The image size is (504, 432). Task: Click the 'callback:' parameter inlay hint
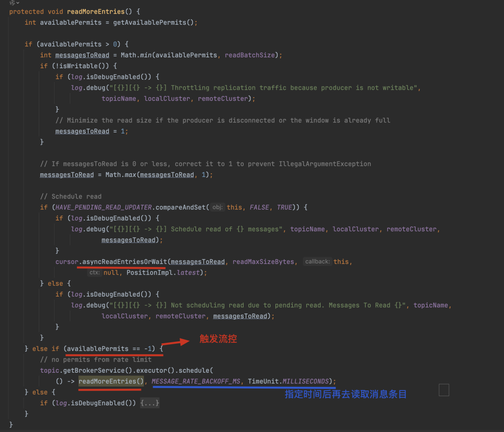click(317, 262)
